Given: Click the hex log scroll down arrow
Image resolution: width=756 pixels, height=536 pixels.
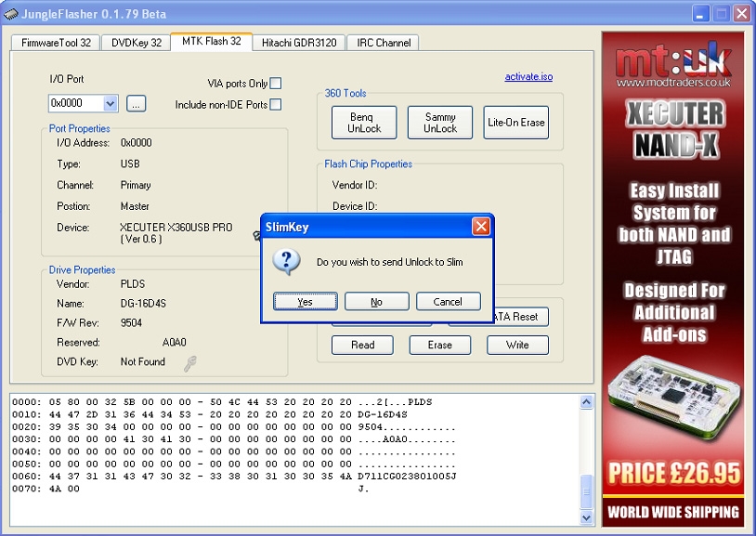Looking at the screenshot, I should 586,517.
